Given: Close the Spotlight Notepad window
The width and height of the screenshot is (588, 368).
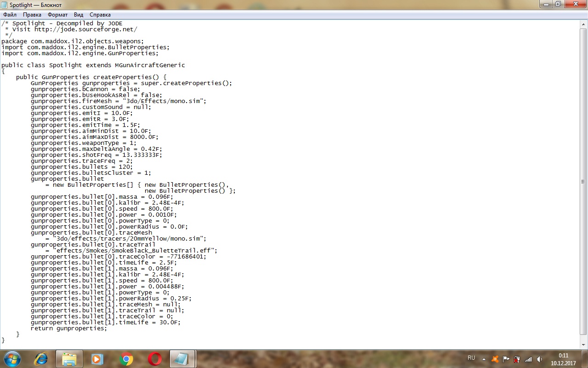Looking at the screenshot, I should pyautogui.click(x=575, y=4).
